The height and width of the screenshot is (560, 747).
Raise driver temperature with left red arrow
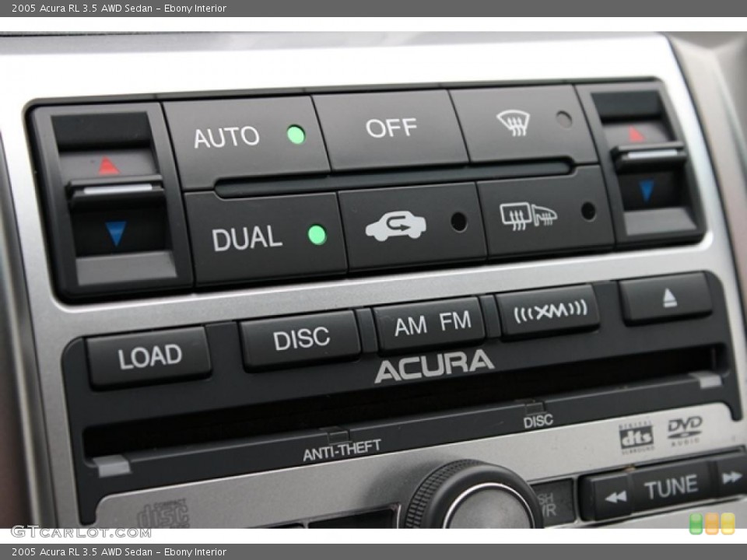(109, 166)
